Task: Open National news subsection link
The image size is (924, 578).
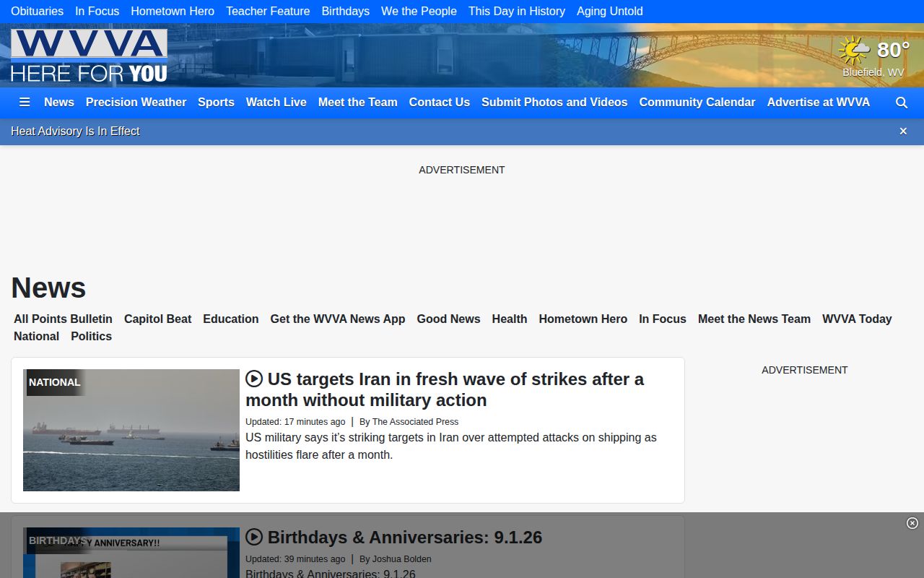Action: (x=36, y=336)
